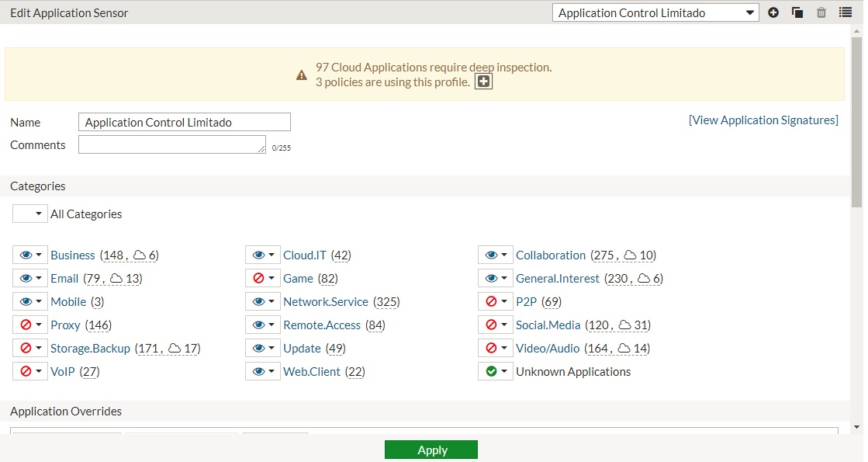Create a new application sensor with plus icon
This screenshot has width=868, height=462.
(x=773, y=12)
